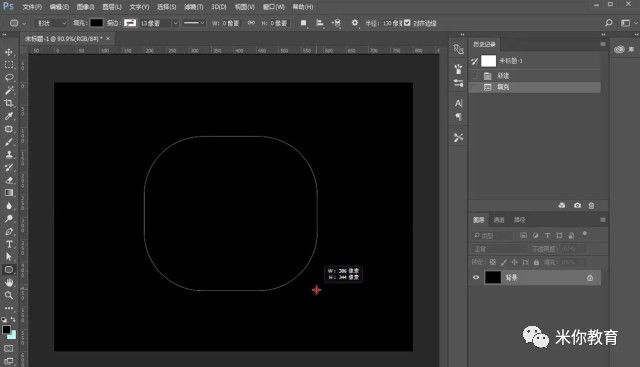The image size is (640, 367).
Task: Click the foreground color swatch
Action: coord(6,329)
